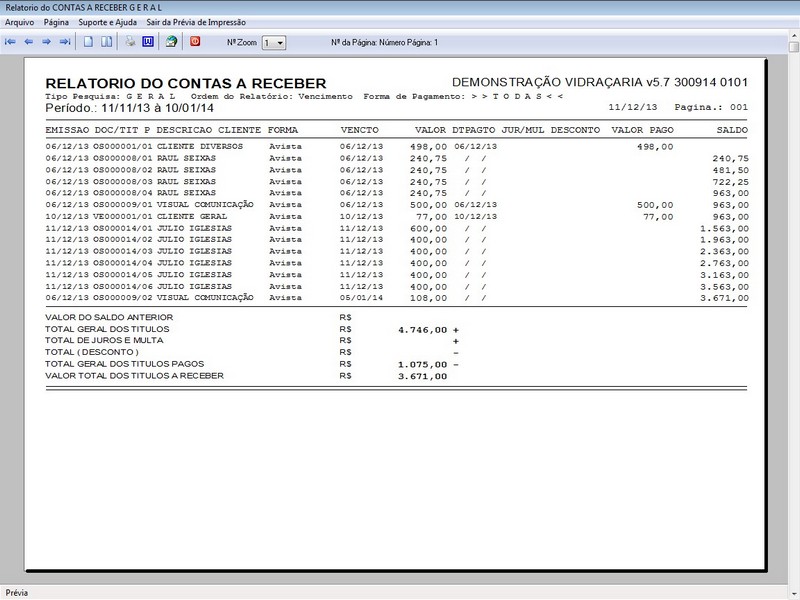
Task: Click Nº da Página: Número Página: 1 label
Action: (385, 42)
